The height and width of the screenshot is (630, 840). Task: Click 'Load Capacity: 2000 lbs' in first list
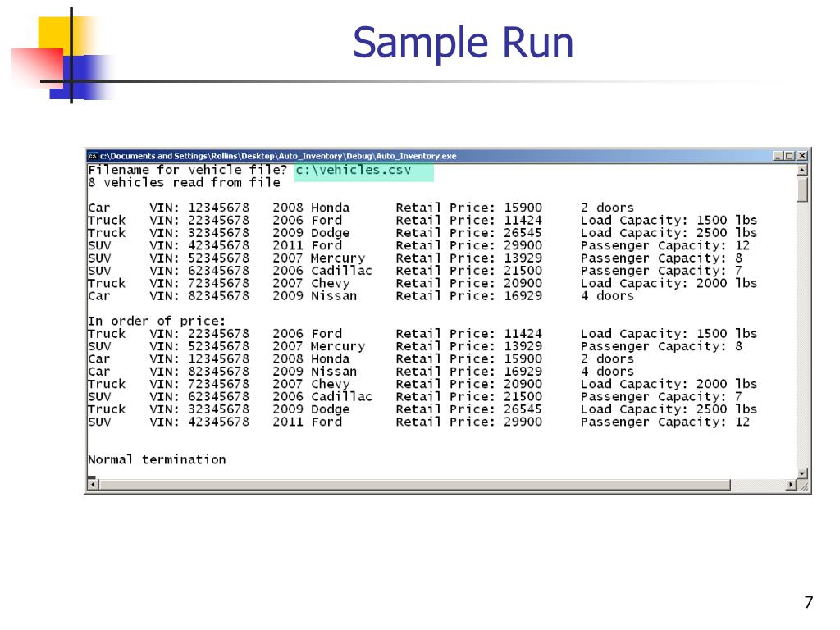(669, 283)
